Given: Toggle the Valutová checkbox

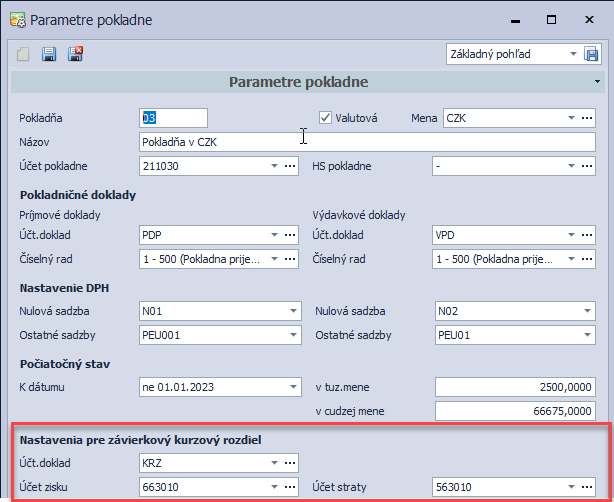Looking at the screenshot, I should 325,118.
